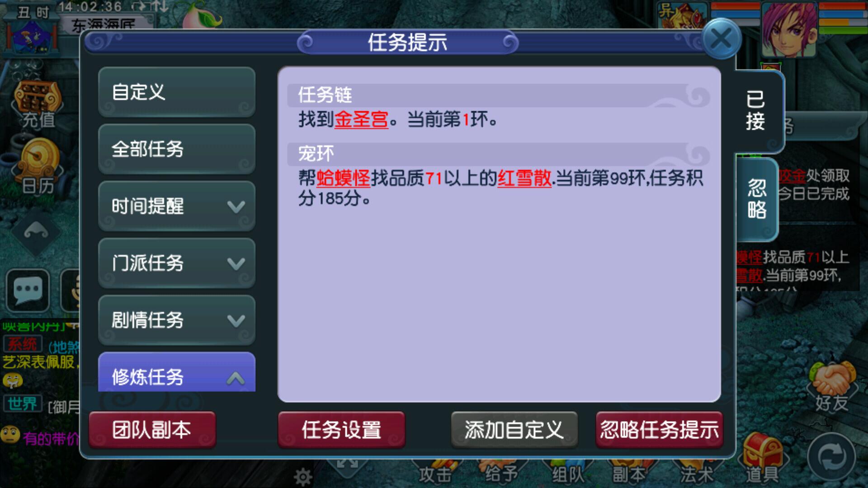This screenshot has height=488, width=868.
Task: Collapse the 修炼任务 category
Action: [x=177, y=372]
